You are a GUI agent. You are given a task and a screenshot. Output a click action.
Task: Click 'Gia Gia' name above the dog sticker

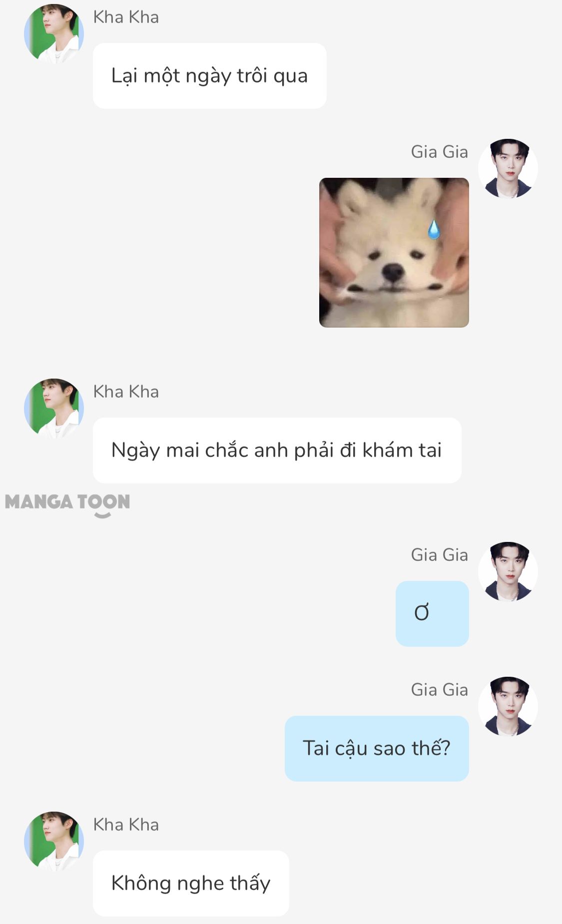440,152
